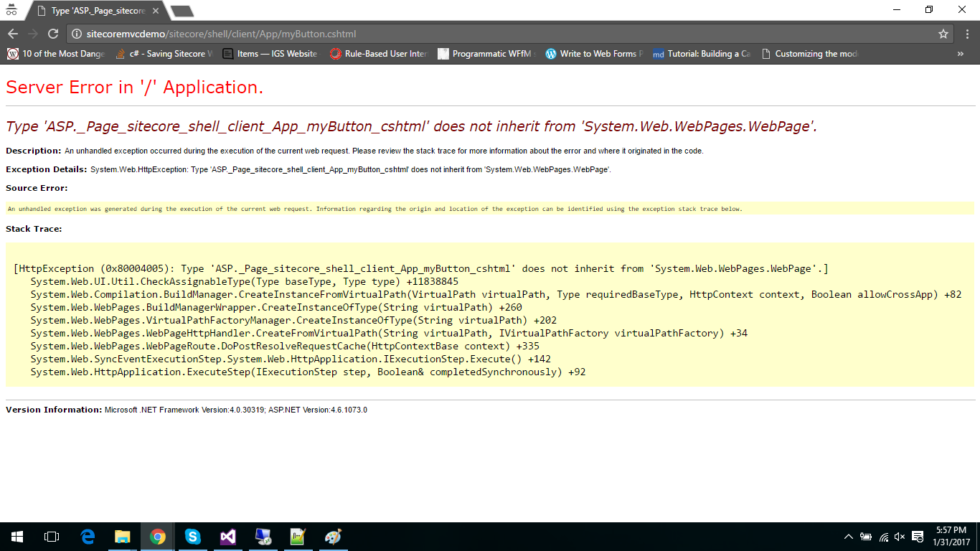Click the 'Server Error in '/' Application.' heading
The image size is (980, 551).
click(134, 88)
